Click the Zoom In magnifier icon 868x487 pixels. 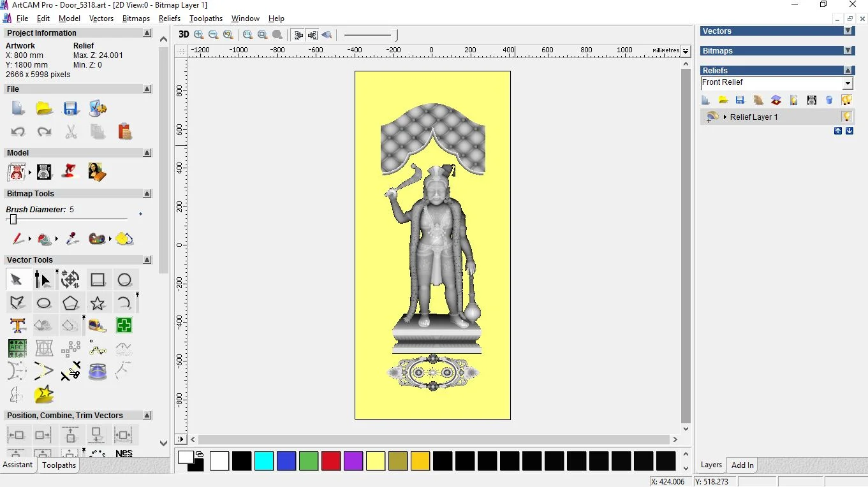199,34
